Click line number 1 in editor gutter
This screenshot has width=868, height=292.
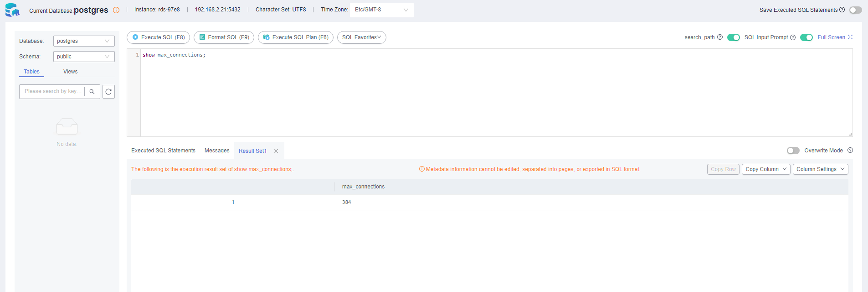(x=137, y=55)
